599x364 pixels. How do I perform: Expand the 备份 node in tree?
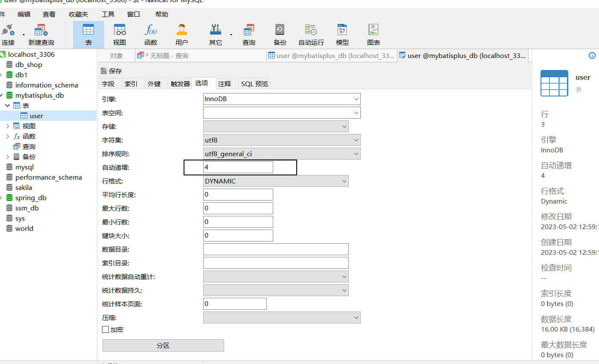tap(8, 157)
